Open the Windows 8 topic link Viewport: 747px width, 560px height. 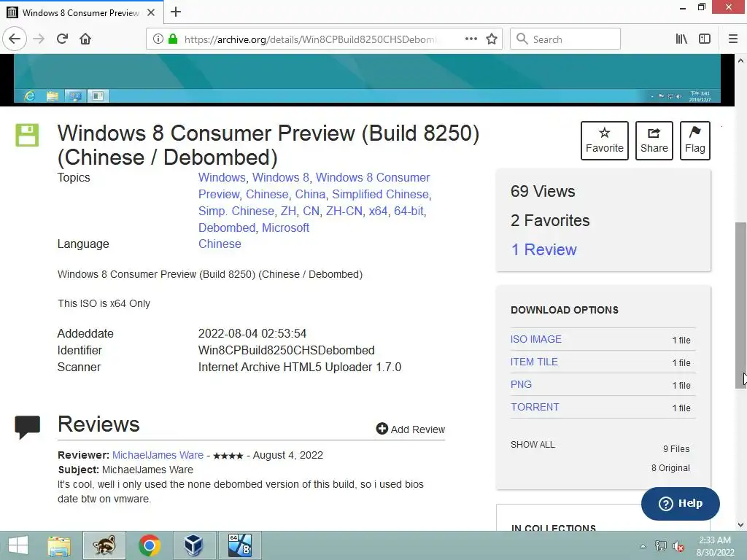281,178
